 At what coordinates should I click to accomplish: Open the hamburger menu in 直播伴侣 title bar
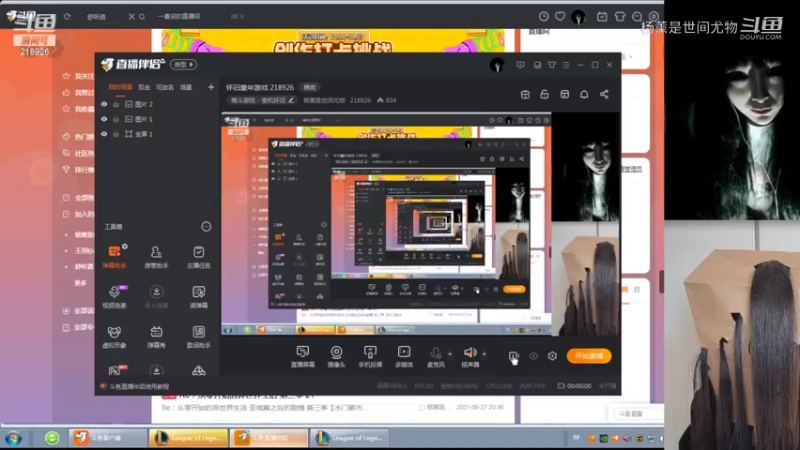[566, 65]
